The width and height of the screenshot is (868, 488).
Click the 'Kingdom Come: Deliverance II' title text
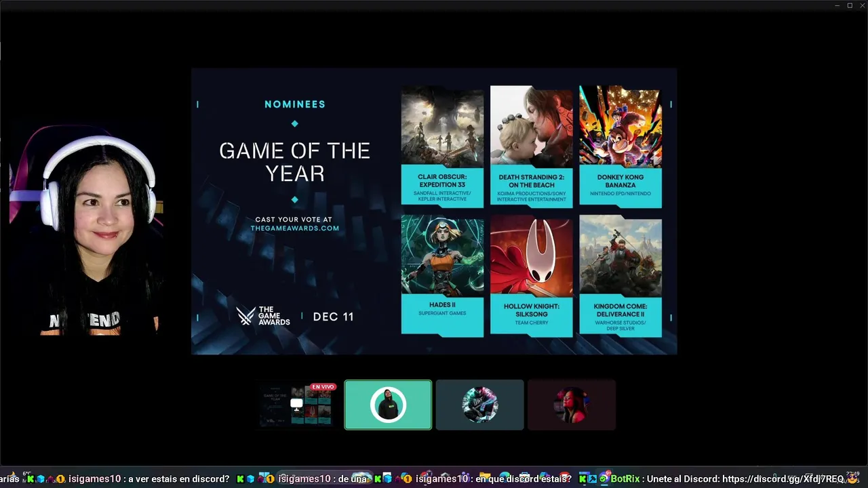coord(620,310)
